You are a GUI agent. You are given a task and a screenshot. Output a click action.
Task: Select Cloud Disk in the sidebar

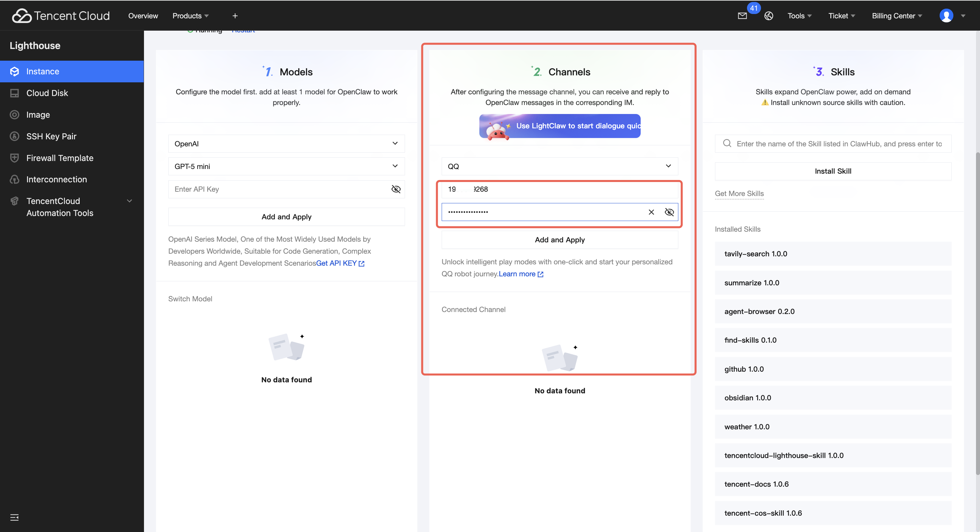(x=47, y=93)
